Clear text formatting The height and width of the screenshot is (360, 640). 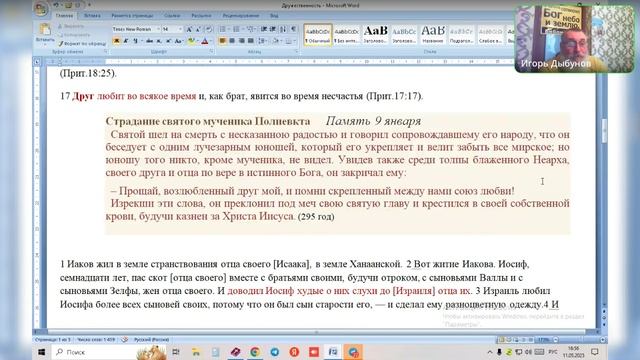coord(209,29)
